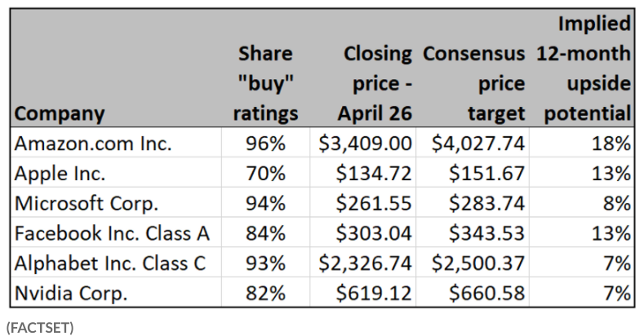This screenshot has width=644, height=336.
Task: Click the Company column header
Action: click(x=60, y=113)
